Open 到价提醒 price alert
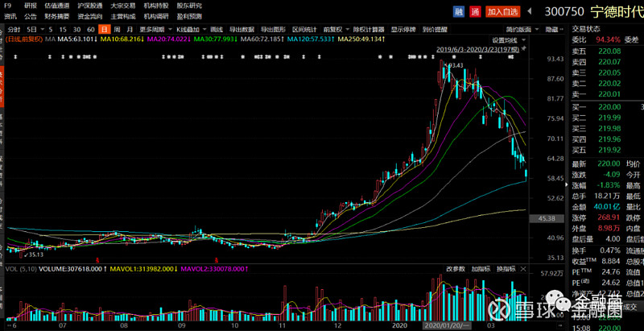 click(435, 30)
